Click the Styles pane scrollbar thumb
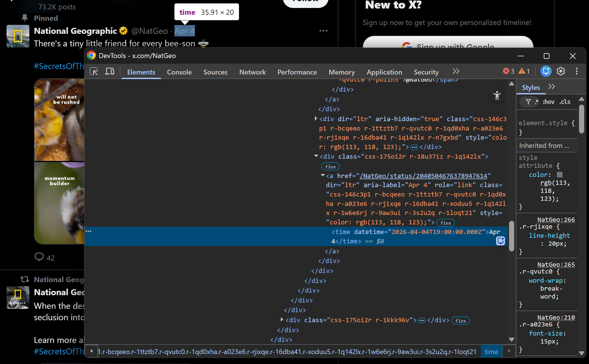The height and width of the screenshot is (364, 589). (x=582, y=119)
